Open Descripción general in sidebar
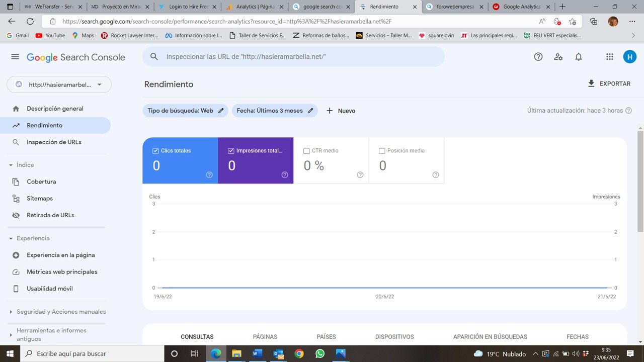644x362 pixels. pyautogui.click(x=55, y=109)
